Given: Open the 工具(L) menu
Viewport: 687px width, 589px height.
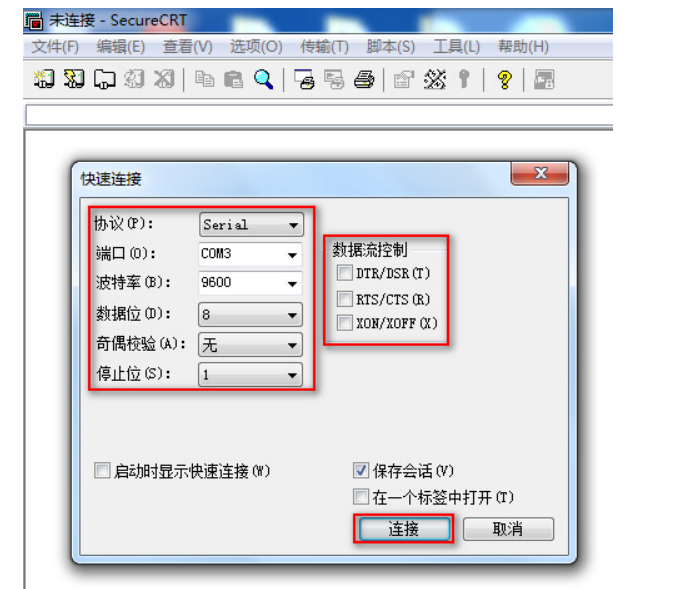Looking at the screenshot, I should coord(457,46).
